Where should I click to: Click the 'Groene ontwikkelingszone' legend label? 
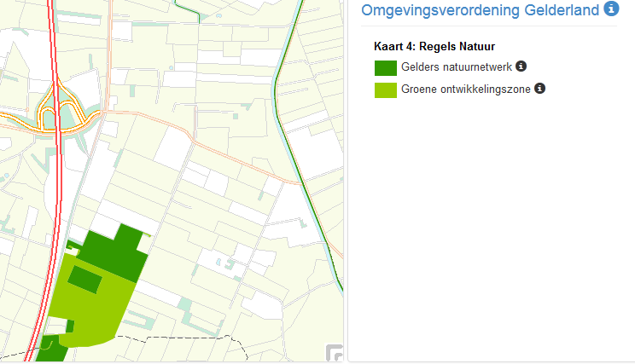tap(466, 89)
